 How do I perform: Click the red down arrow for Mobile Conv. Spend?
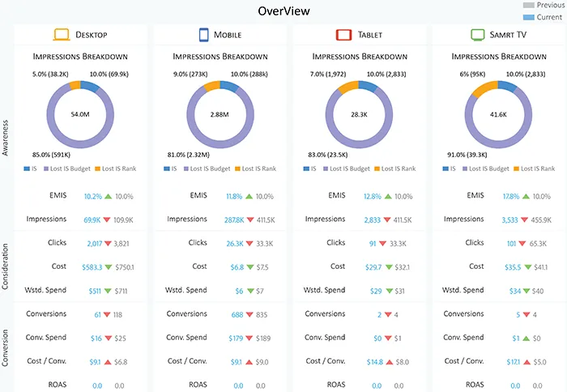pos(249,338)
